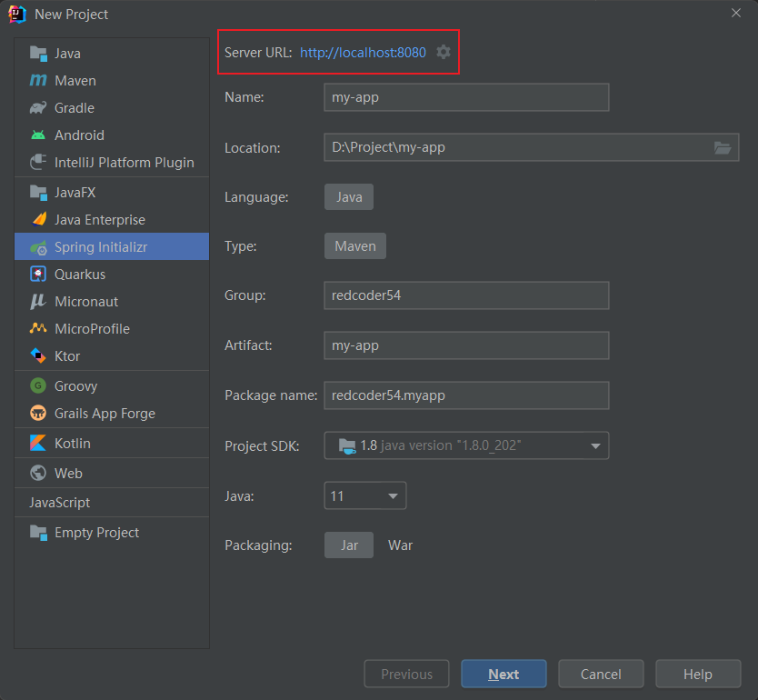Image resolution: width=758 pixels, height=700 pixels.
Task: Click the SDK folder icon in Project SDK
Action: click(x=347, y=445)
